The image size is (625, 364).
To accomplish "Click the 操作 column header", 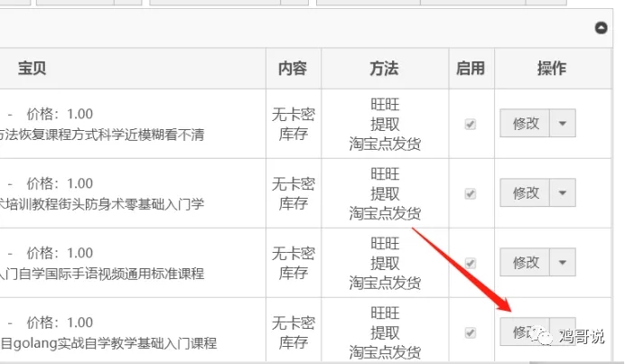I will [x=552, y=68].
